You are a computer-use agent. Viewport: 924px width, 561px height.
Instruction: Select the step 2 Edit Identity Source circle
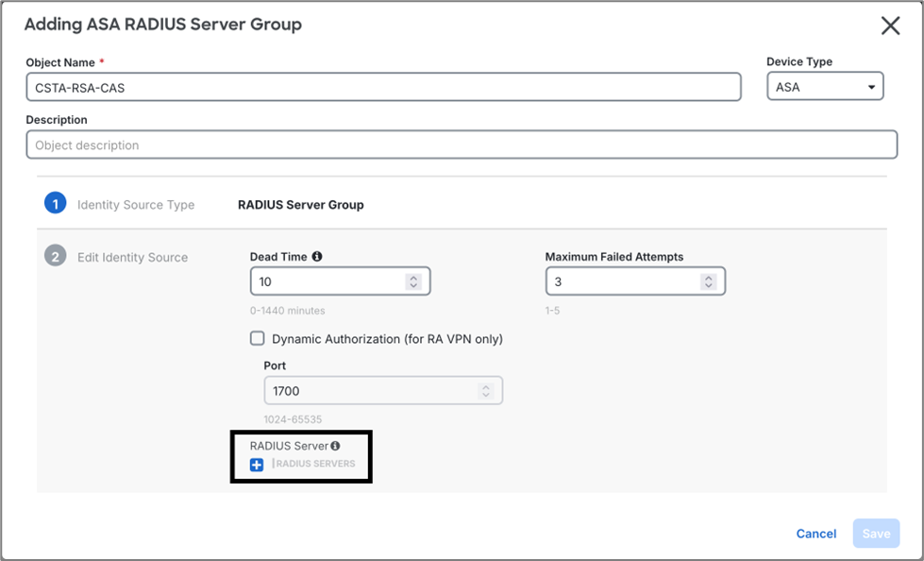pos(54,257)
